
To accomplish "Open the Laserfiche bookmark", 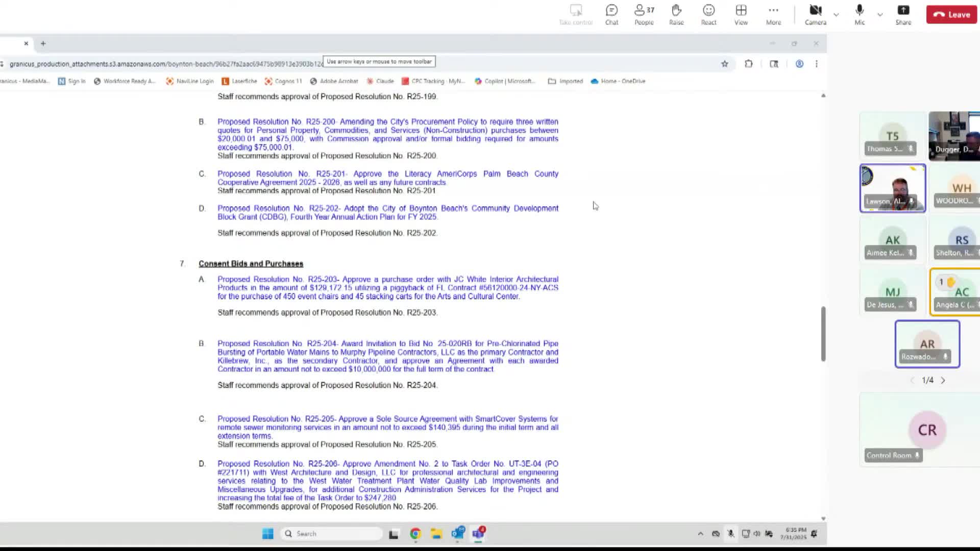I will tap(239, 81).
